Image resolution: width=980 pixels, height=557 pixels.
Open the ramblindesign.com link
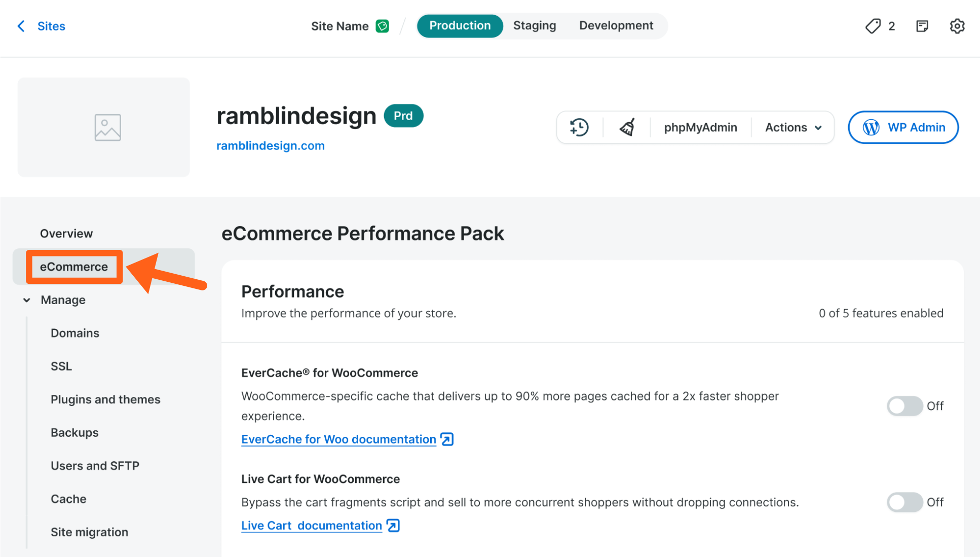270,146
